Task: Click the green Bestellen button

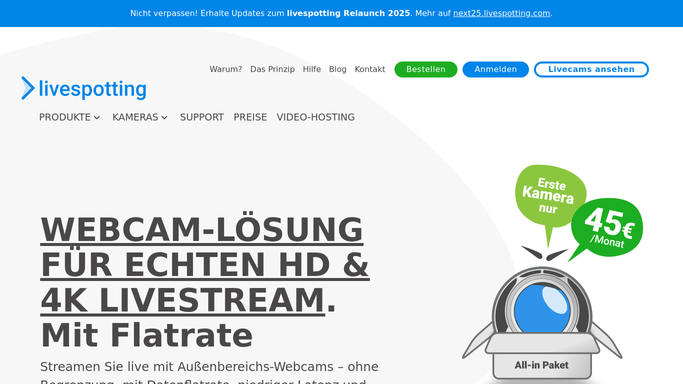Action: (x=426, y=69)
